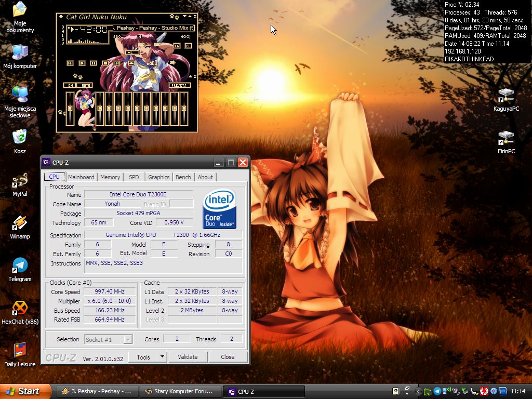
Task: Open the KaguyaPC network drive shortcut
Action: [x=506, y=100]
